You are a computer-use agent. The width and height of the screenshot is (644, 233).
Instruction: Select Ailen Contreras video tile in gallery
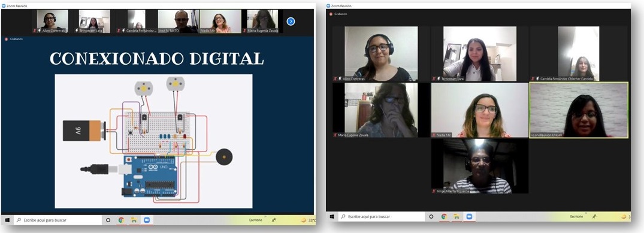click(x=381, y=54)
